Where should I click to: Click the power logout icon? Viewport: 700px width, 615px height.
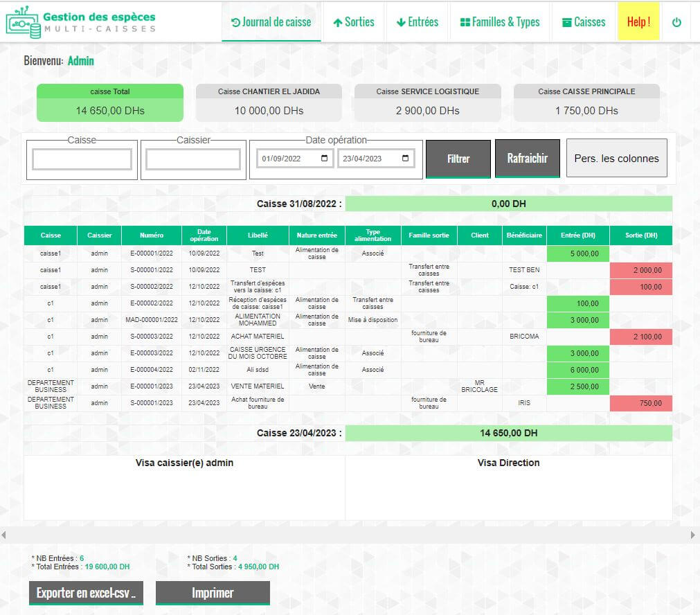tap(676, 20)
